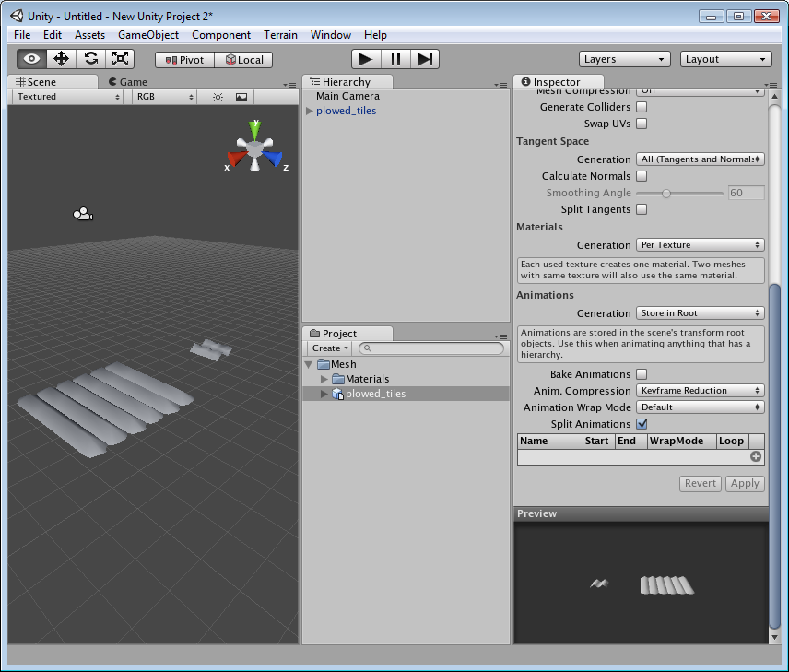This screenshot has height=672, width=789.
Task: Enable Bake Animations
Action: pyautogui.click(x=641, y=373)
